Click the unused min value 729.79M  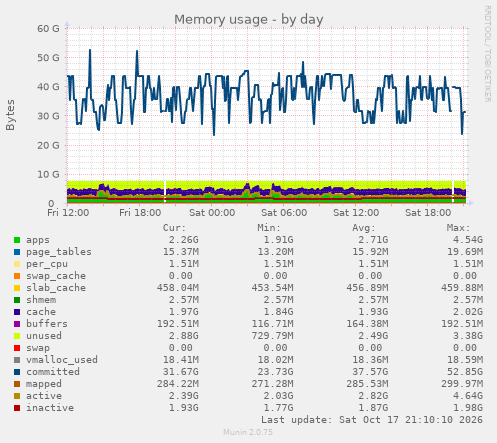pyautogui.click(x=272, y=336)
